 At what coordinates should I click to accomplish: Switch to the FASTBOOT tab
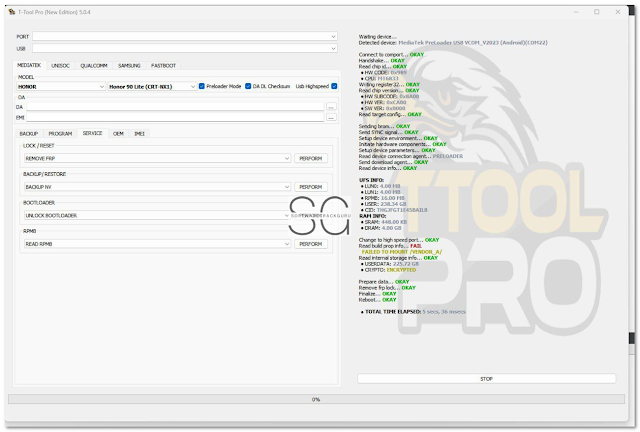pos(163,65)
